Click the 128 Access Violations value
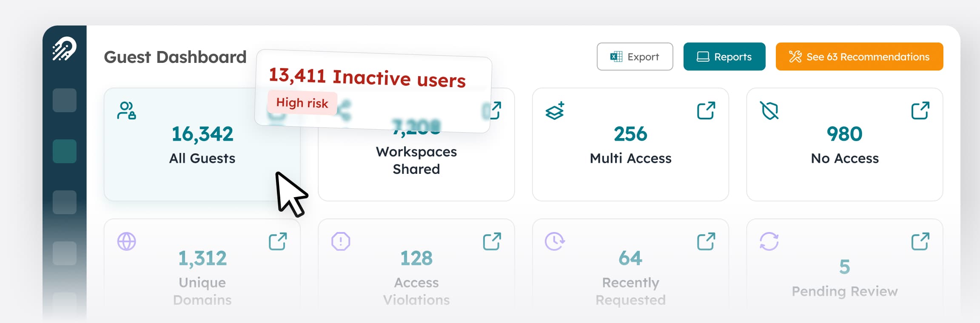Screen dimensions: 980x323 click(416, 258)
